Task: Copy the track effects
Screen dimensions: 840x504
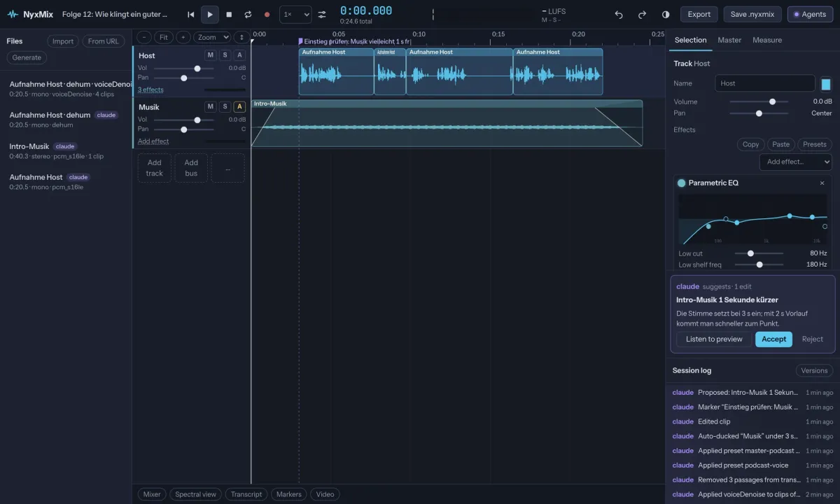Action: 750,144
